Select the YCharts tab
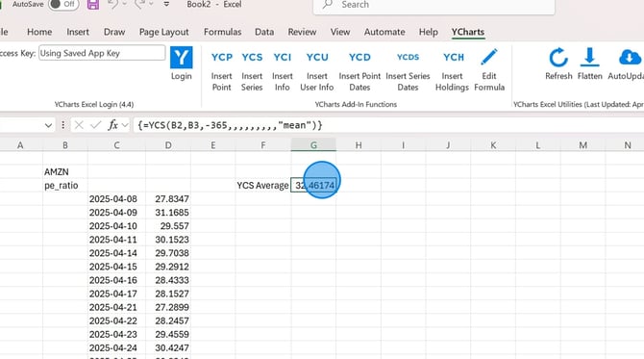The image size is (644, 359). click(x=468, y=32)
